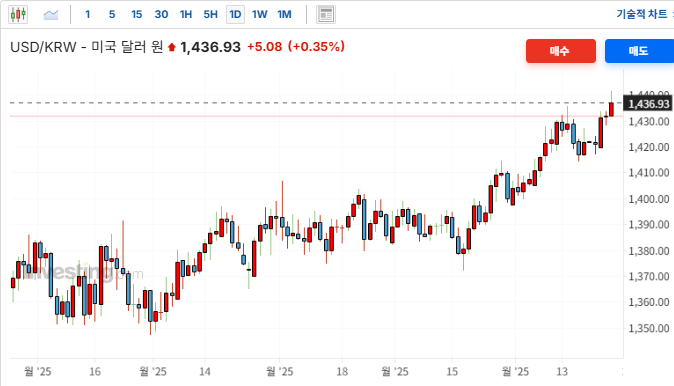
Task: Change timeframe to 1M monthly
Action: pos(284,15)
